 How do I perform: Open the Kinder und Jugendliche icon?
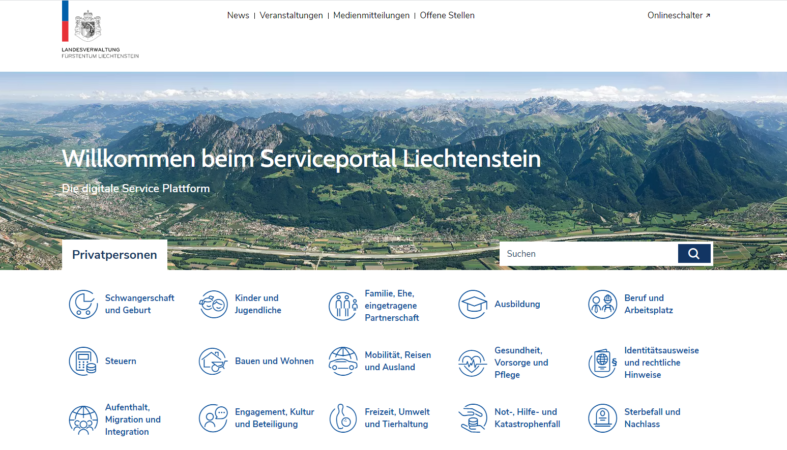pyautogui.click(x=213, y=304)
